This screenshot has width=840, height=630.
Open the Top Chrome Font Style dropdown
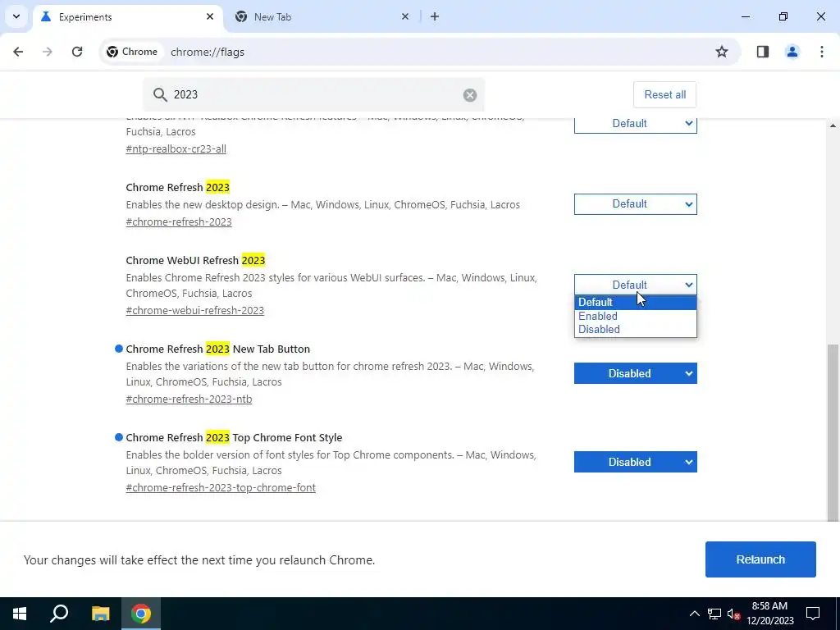[636, 462]
